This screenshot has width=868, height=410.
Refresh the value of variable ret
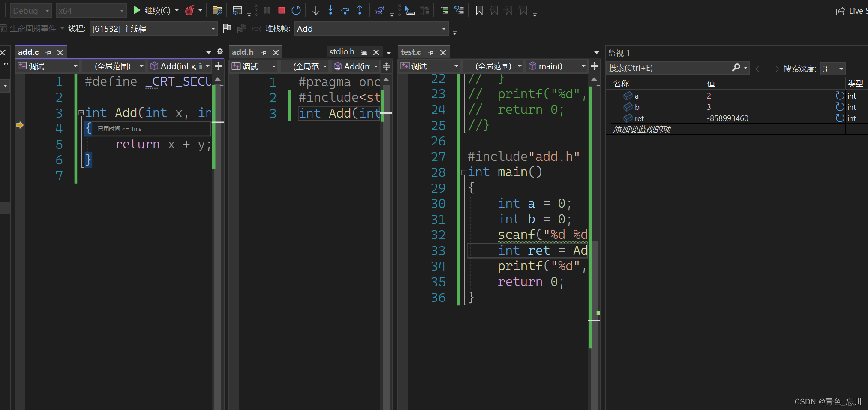[x=840, y=118]
